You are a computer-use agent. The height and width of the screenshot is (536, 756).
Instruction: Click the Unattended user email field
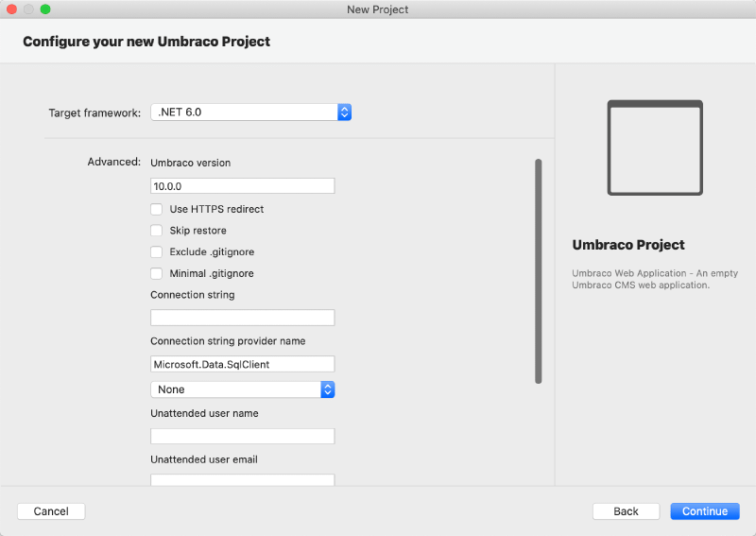tap(243, 480)
